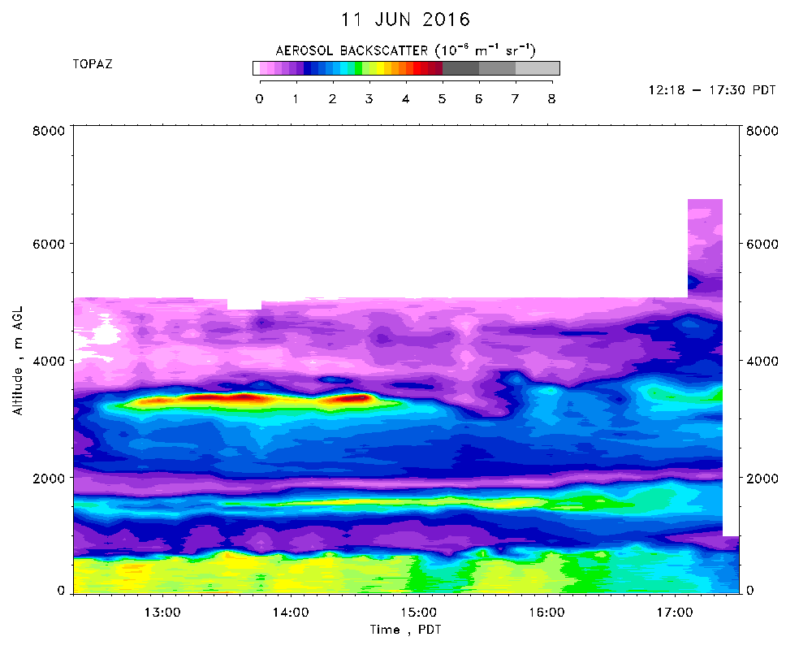Click the left-axis "8000" altitude label

pyautogui.click(x=49, y=131)
